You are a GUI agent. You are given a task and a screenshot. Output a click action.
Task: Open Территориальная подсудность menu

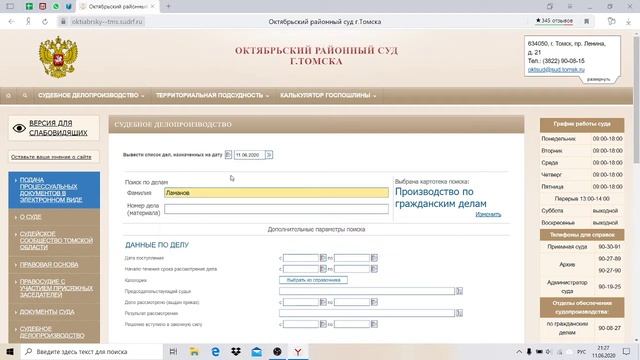(212, 96)
